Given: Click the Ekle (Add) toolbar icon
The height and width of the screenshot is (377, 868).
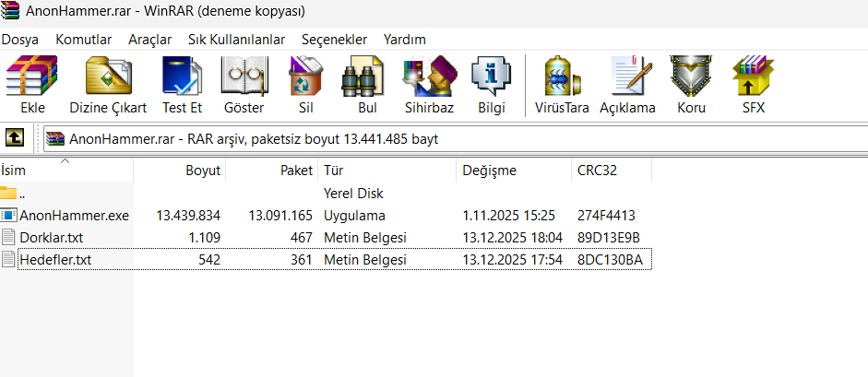Looking at the screenshot, I should (x=32, y=76).
